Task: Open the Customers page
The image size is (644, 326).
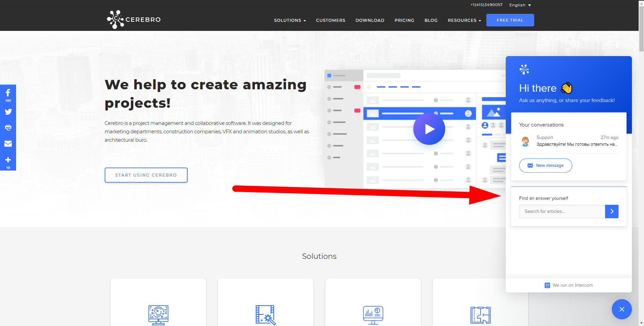Action: (x=331, y=20)
